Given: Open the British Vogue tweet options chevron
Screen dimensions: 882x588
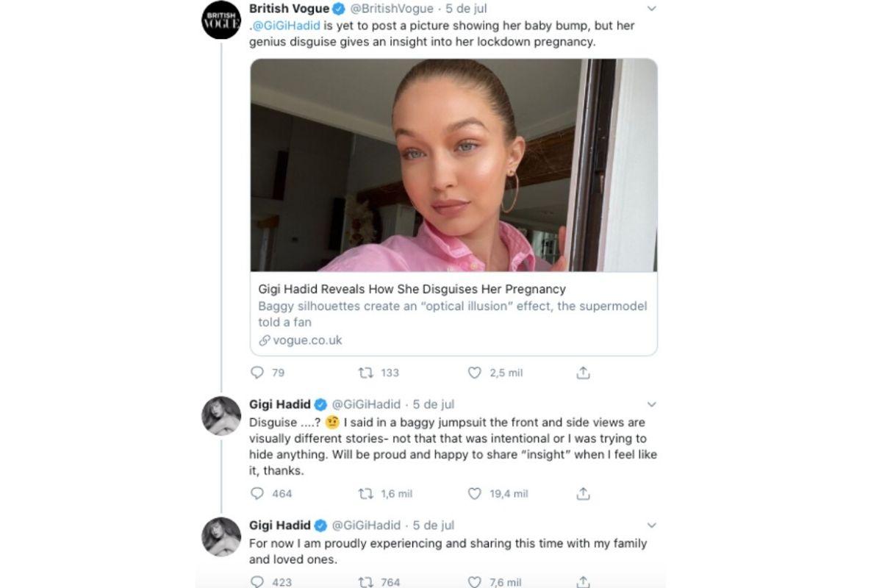Looking at the screenshot, I should (x=651, y=10).
